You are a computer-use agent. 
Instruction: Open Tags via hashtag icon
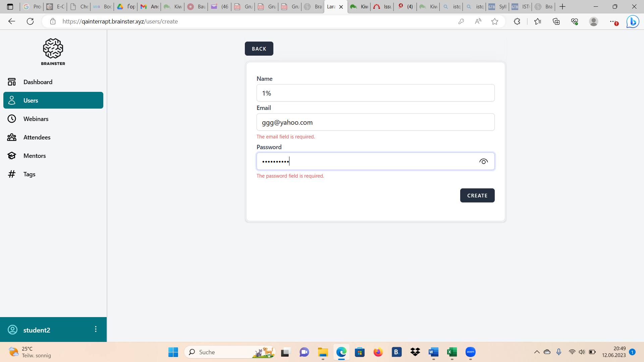pyautogui.click(x=12, y=174)
